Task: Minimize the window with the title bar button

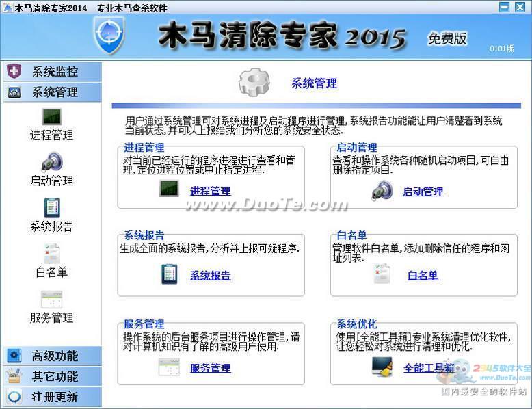Action: pos(504,7)
